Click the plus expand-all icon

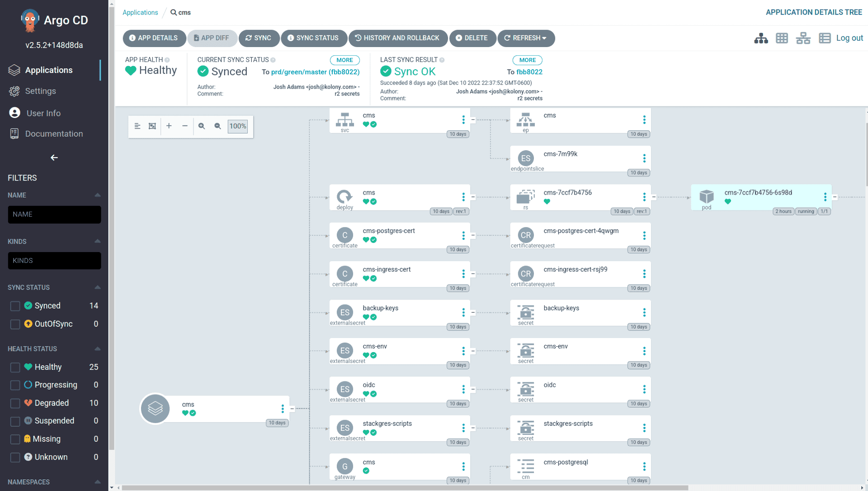tap(169, 126)
